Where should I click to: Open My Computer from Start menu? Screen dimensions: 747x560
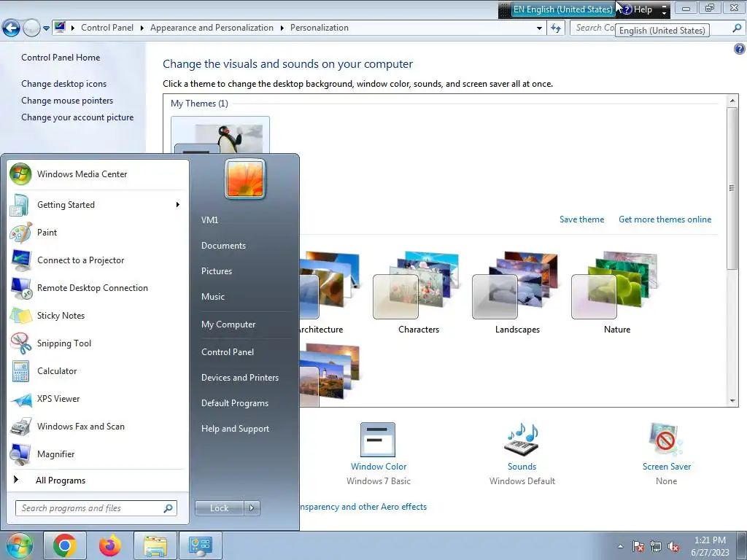coord(228,324)
